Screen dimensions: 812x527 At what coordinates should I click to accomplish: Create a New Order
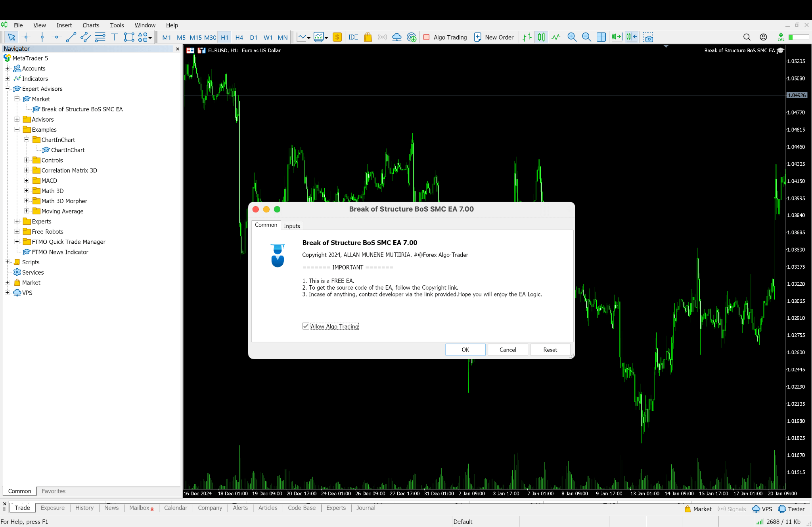click(x=494, y=37)
